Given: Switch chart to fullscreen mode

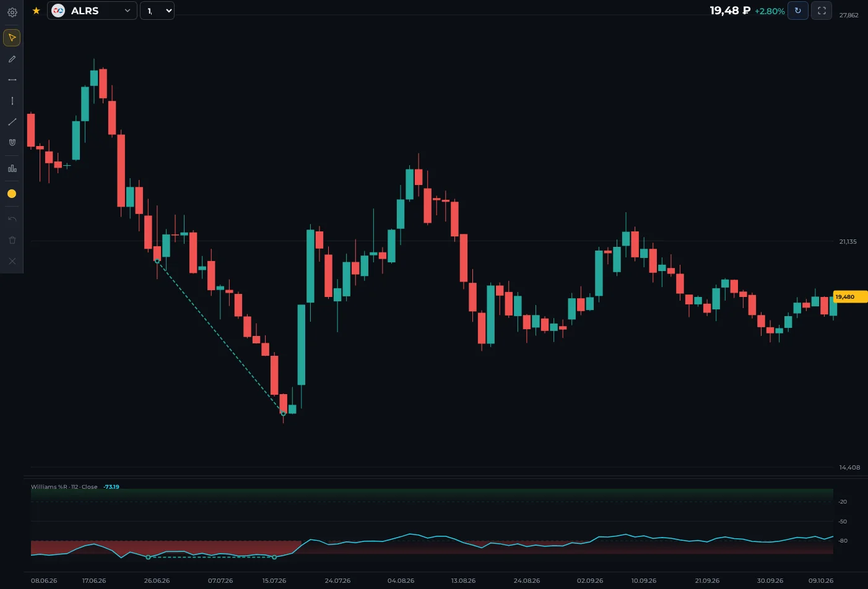Looking at the screenshot, I should click(822, 11).
